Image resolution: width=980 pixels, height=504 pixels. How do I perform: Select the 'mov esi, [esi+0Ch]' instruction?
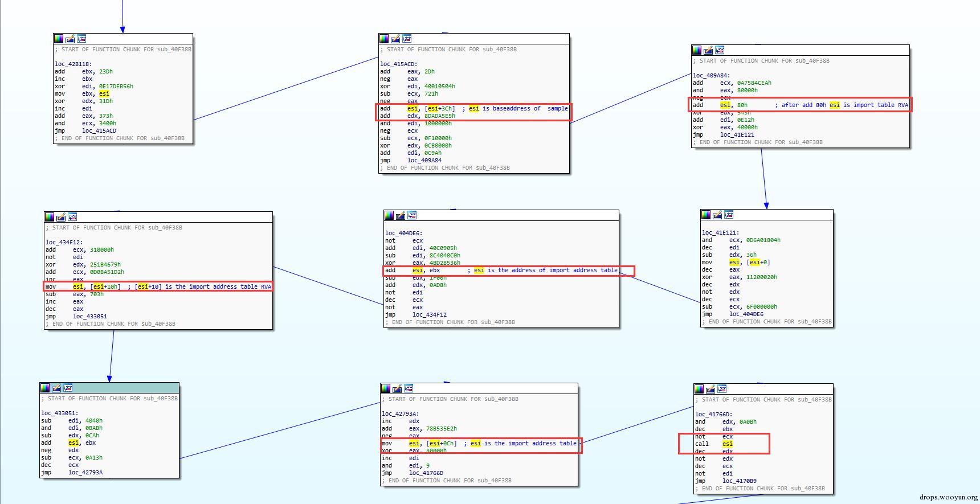pyautogui.click(x=419, y=443)
